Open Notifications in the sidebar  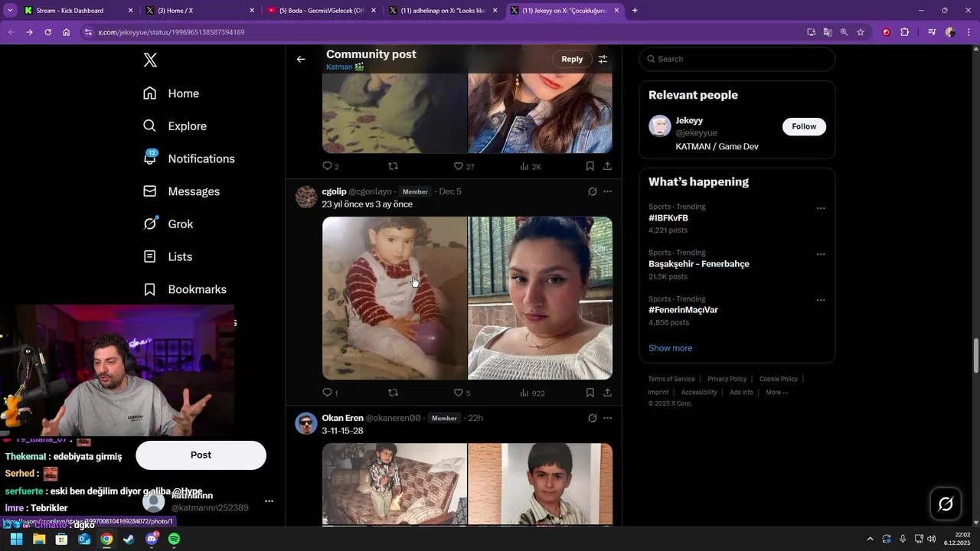(x=189, y=158)
